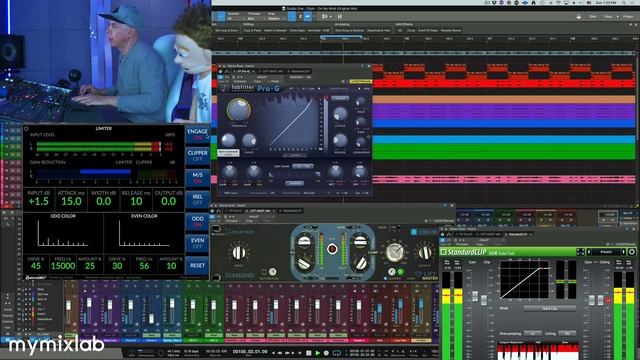Click the LIFT plugin input knob
Screen dimensions: 640x360
coord(239,253)
